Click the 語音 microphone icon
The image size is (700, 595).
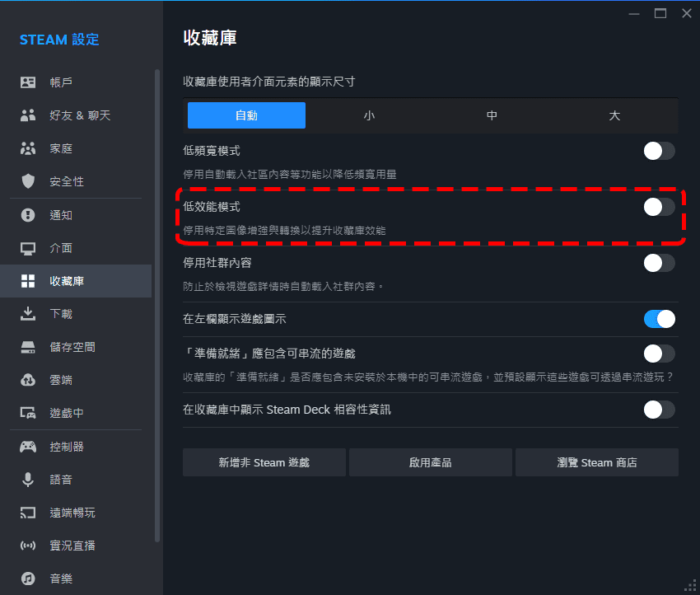click(x=29, y=479)
